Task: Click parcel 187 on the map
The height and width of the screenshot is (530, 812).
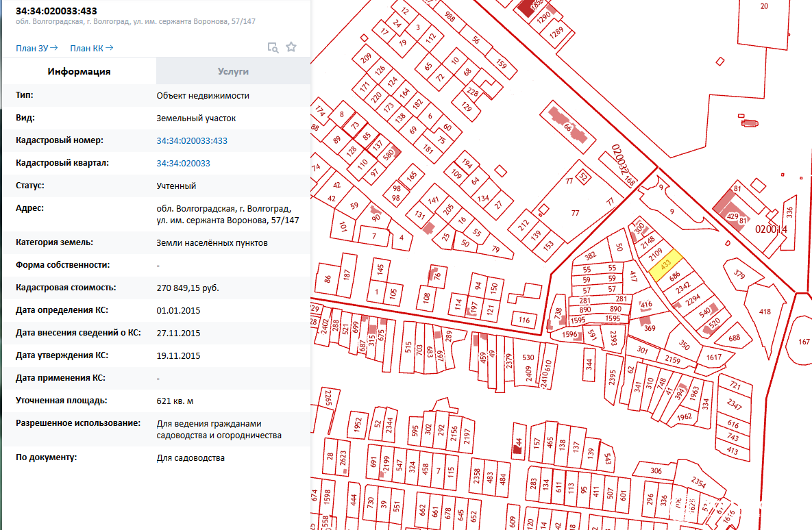Action: pyautogui.click(x=347, y=275)
